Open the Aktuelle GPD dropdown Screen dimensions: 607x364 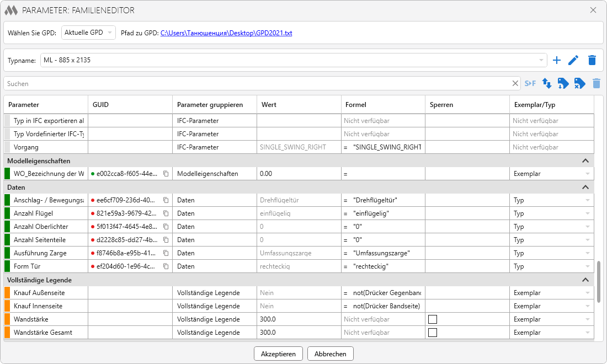[88, 33]
